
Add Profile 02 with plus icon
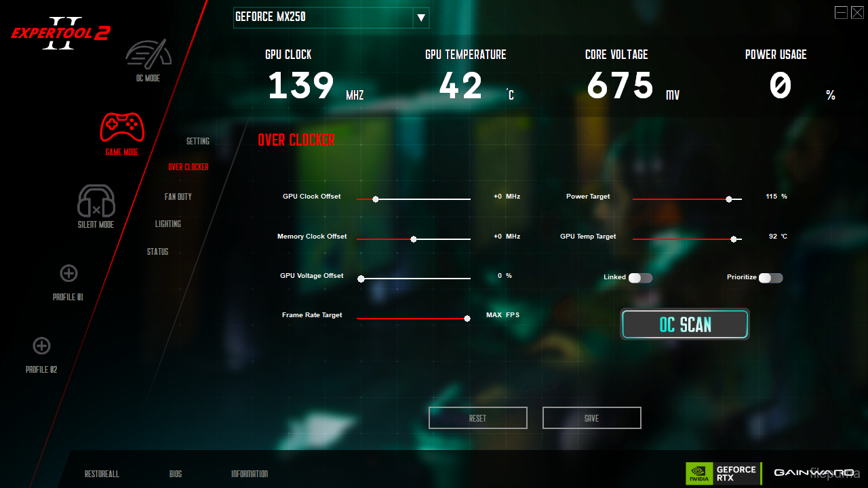tap(41, 346)
